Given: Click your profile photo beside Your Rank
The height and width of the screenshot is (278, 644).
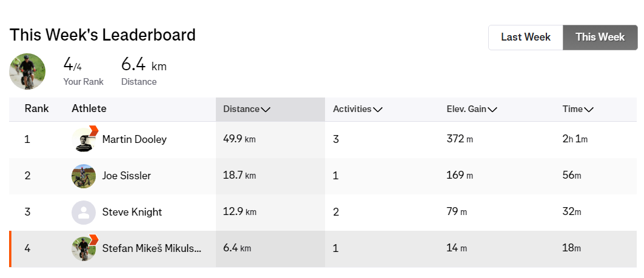Looking at the screenshot, I should (x=27, y=71).
